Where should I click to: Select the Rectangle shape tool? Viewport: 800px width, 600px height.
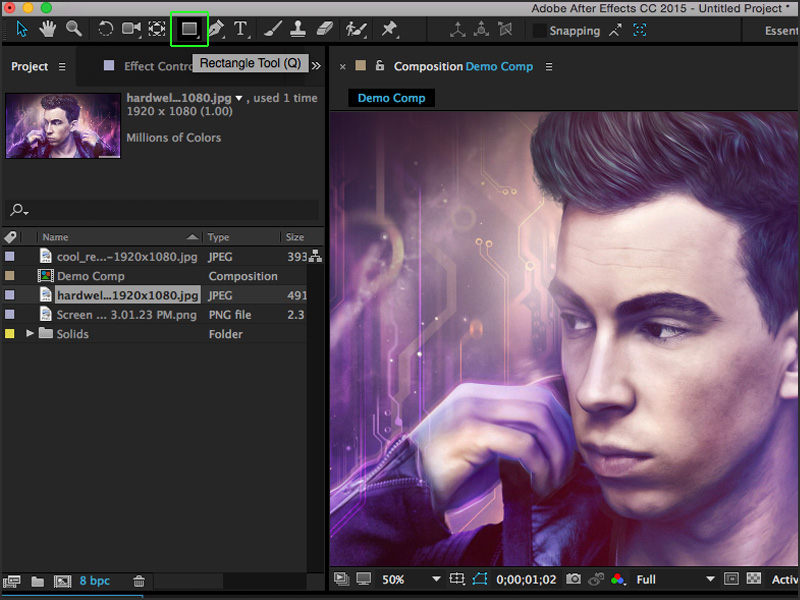coord(189,29)
